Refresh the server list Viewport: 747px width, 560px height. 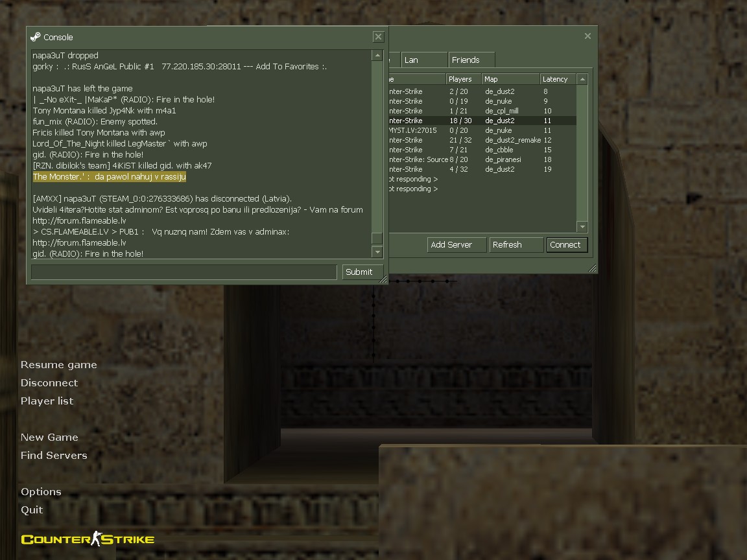(x=516, y=245)
